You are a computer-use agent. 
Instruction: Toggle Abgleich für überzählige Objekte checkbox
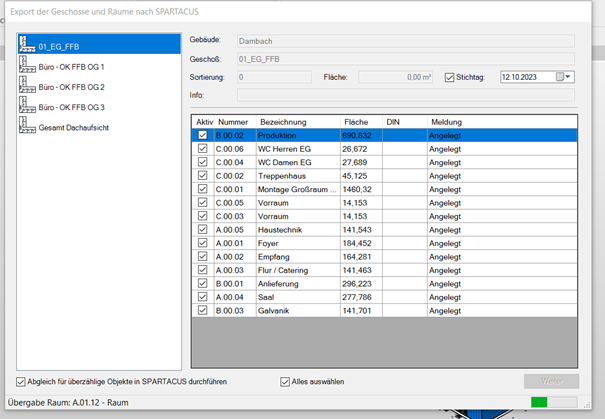pos(22,381)
